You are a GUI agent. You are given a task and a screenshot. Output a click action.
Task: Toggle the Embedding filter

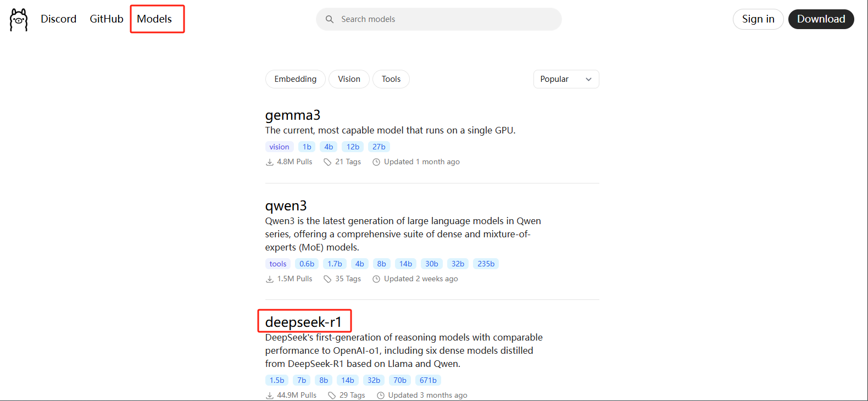295,79
